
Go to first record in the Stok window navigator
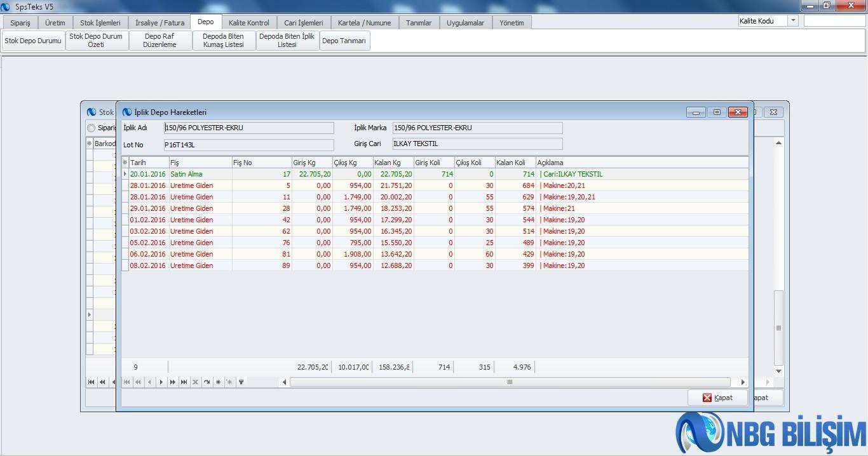[91, 382]
